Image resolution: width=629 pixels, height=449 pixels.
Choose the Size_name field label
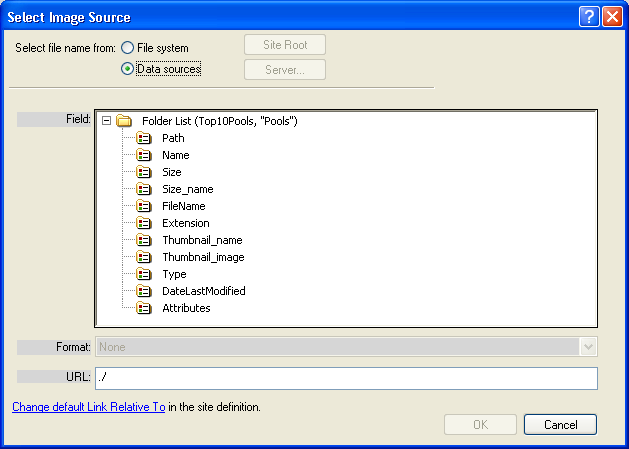coord(188,189)
